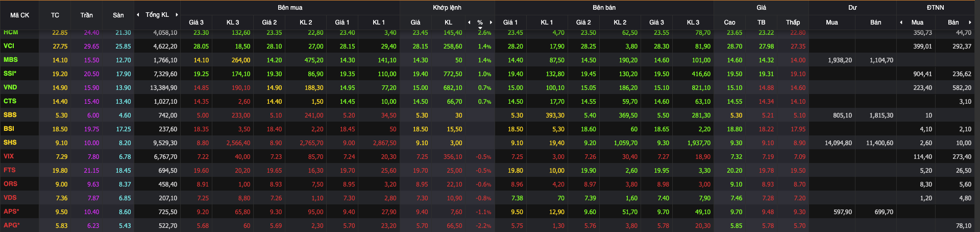Open the VDS stock symbol
The width and height of the screenshot is (980, 232).
click(x=10, y=198)
